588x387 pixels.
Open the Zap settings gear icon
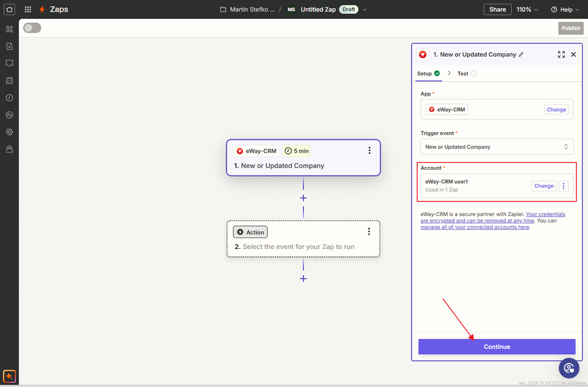[9, 132]
